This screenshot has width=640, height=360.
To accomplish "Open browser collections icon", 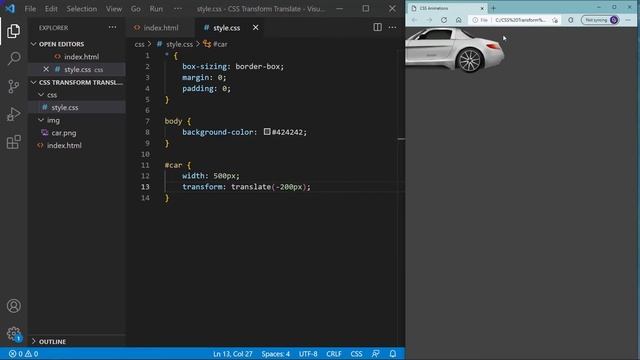I will point(571,20).
